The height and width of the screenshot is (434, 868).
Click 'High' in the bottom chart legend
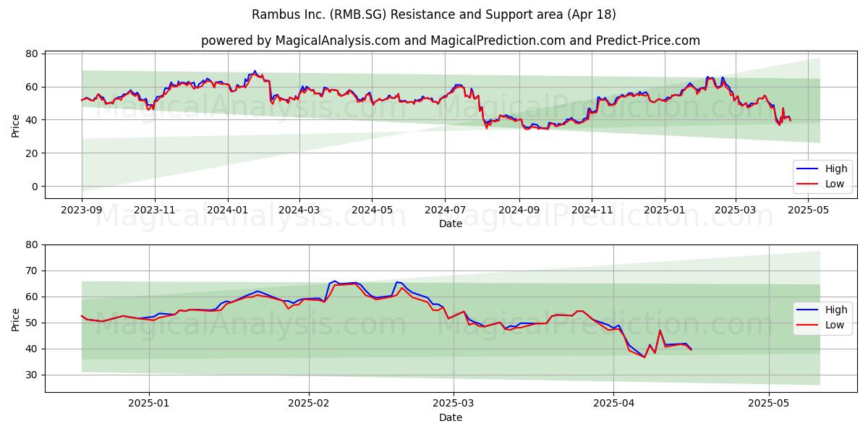836,310
